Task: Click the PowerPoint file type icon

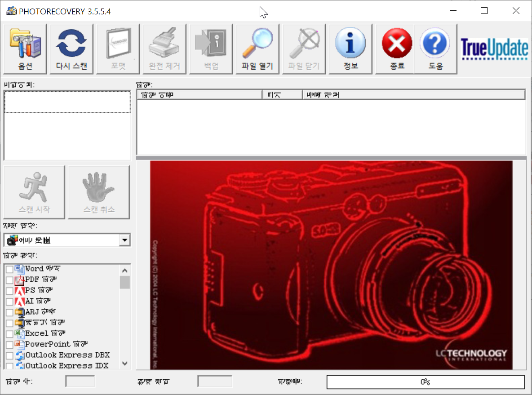Action: point(20,344)
